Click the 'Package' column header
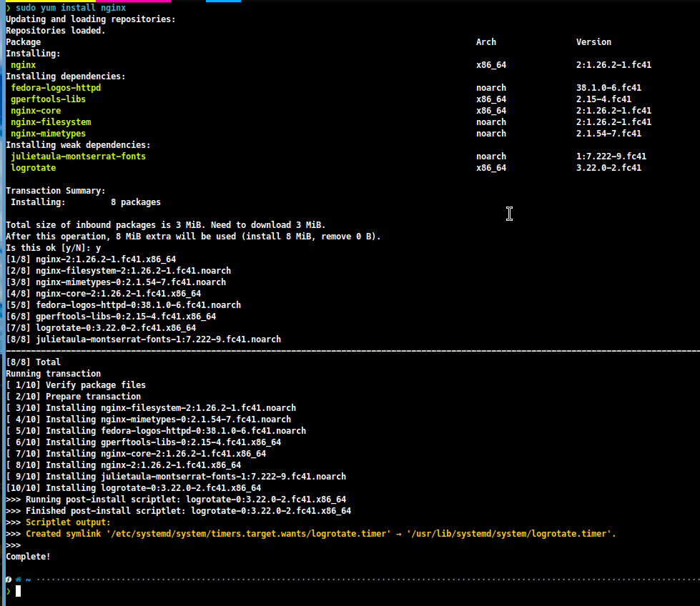The width and height of the screenshot is (700, 606). [23, 42]
